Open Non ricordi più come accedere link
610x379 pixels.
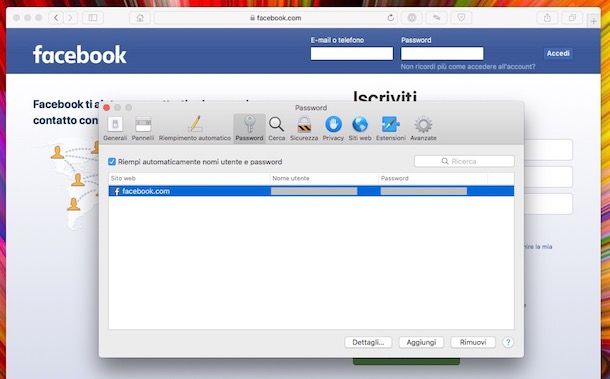(x=468, y=67)
